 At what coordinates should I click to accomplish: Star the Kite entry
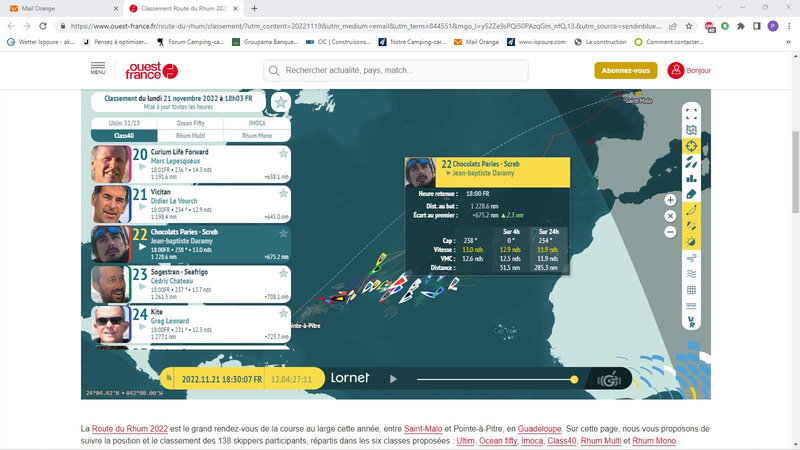[283, 313]
